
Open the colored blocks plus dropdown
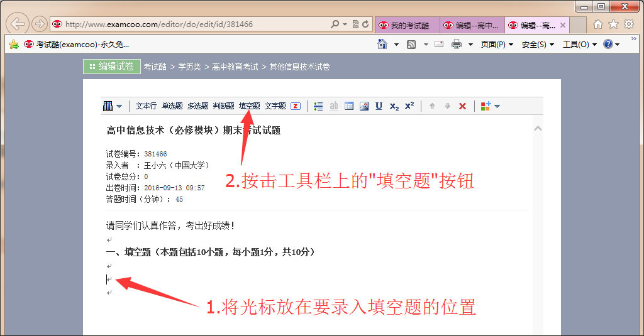coord(490,106)
